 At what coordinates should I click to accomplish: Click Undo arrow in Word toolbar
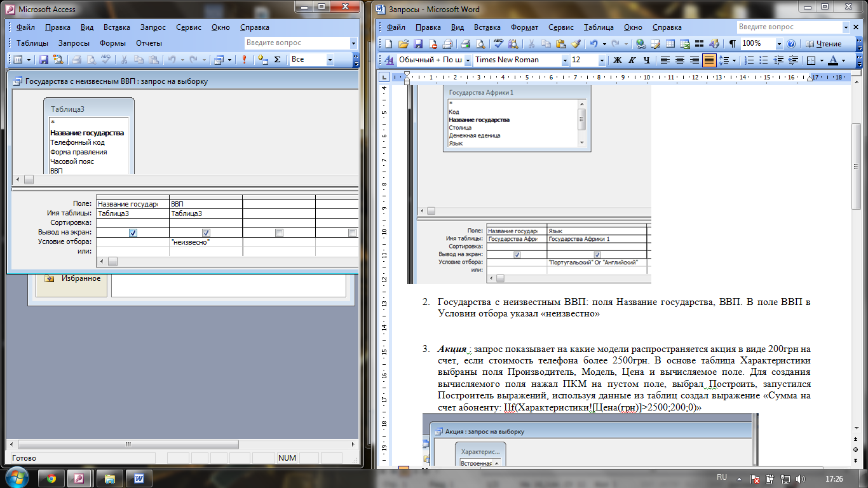tap(593, 44)
